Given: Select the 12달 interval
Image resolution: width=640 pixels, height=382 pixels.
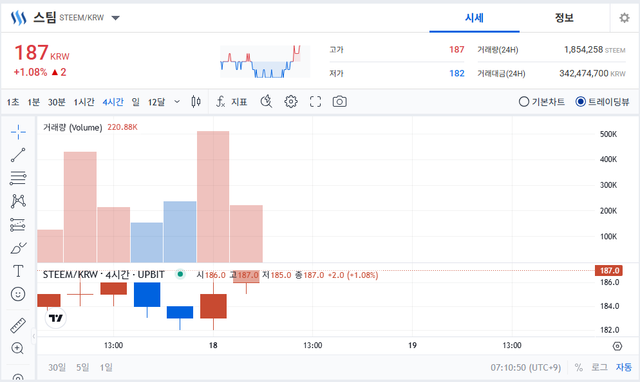Looking at the screenshot, I should (156, 102).
